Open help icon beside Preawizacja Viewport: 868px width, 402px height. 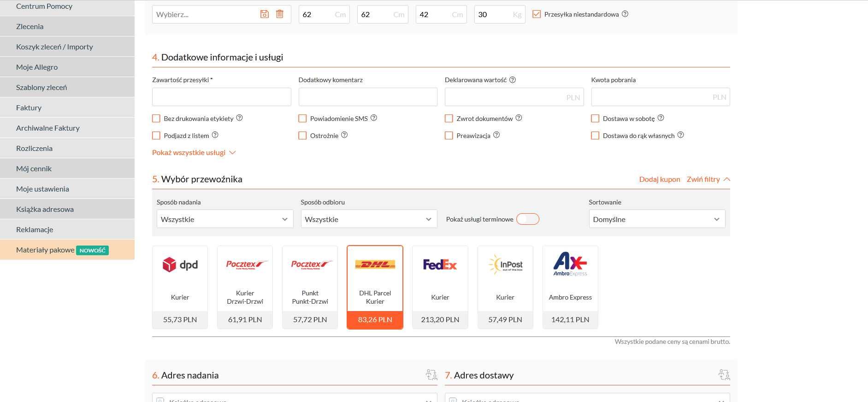(x=496, y=135)
